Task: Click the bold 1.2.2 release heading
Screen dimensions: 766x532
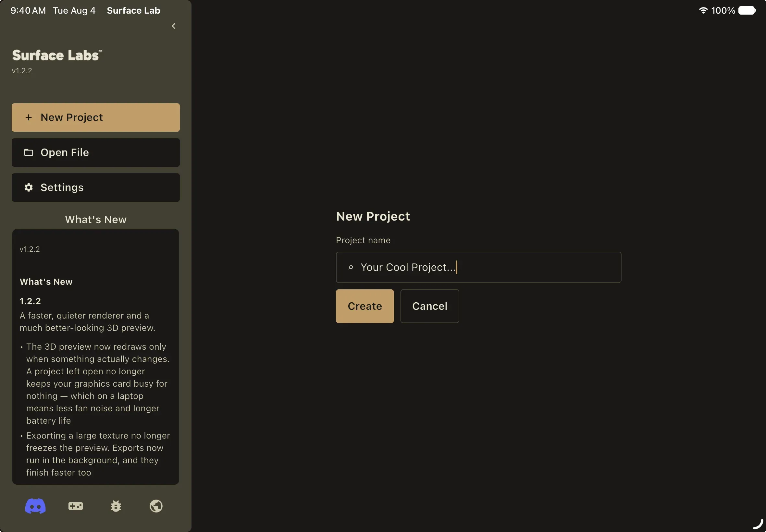Action: (30, 301)
